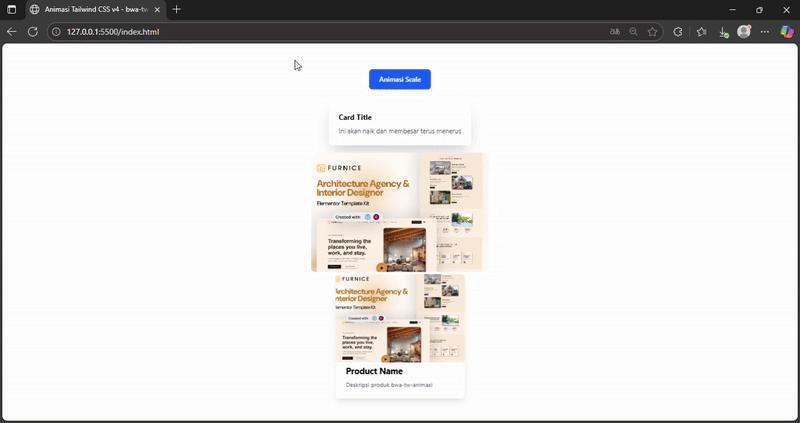Viewport: 800px width, 423px height.
Task: Launch Copilot from the toolbar icon
Action: click(x=787, y=32)
